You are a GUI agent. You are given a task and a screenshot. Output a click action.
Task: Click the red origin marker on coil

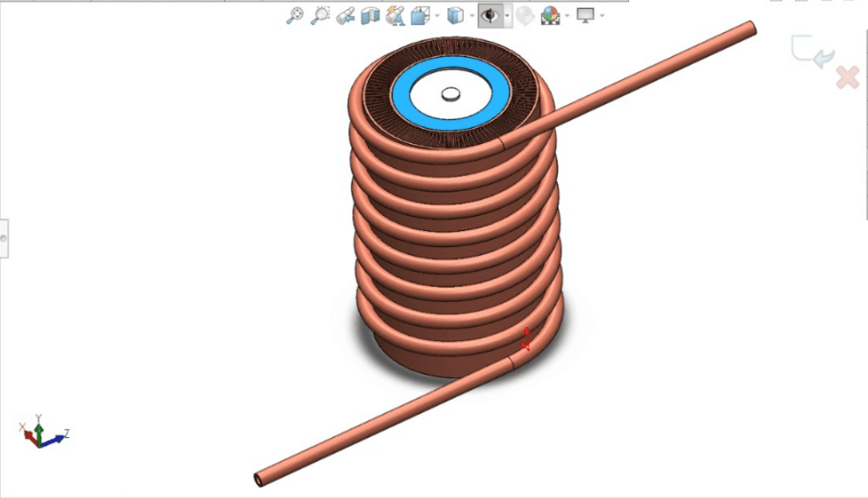coord(526,339)
